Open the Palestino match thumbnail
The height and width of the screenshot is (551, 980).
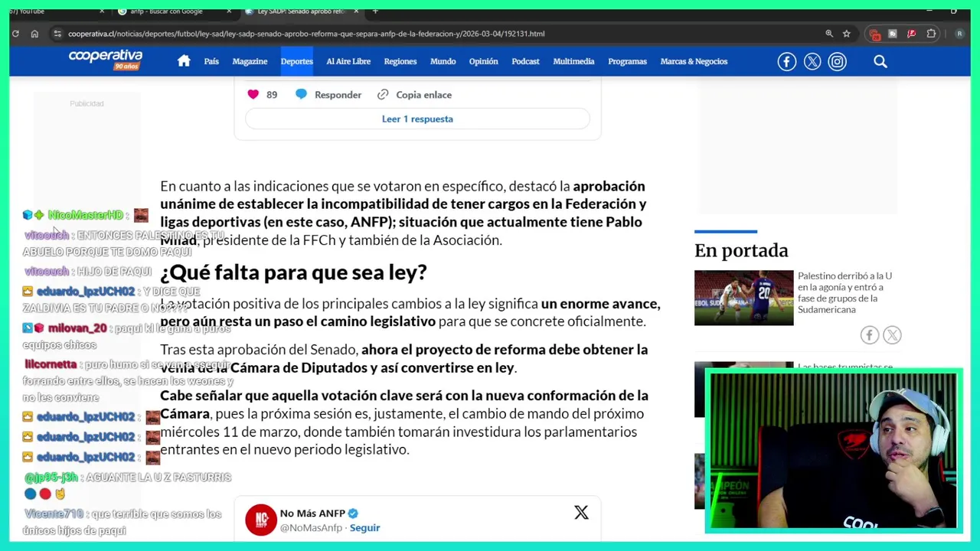(x=744, y=298)
